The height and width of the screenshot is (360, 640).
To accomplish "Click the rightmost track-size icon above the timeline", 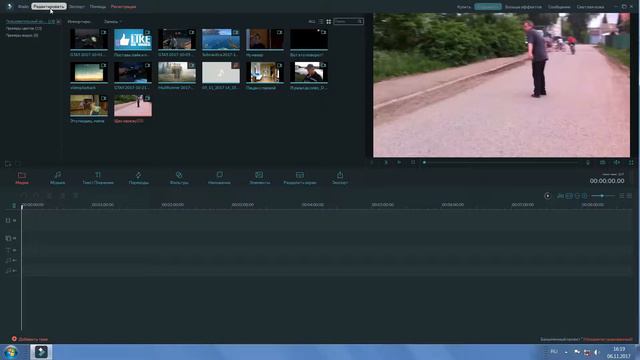I will click(x=629, y=196).
